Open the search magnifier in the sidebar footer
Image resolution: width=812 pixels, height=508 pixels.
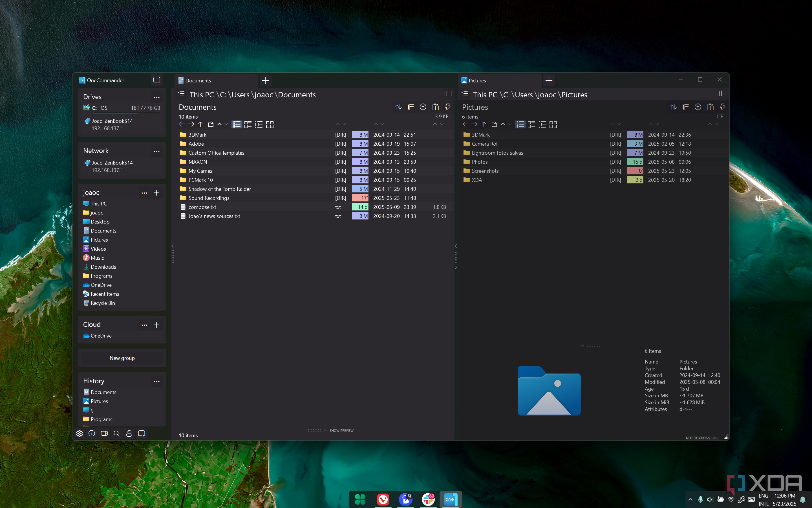[x=117, y=433]
